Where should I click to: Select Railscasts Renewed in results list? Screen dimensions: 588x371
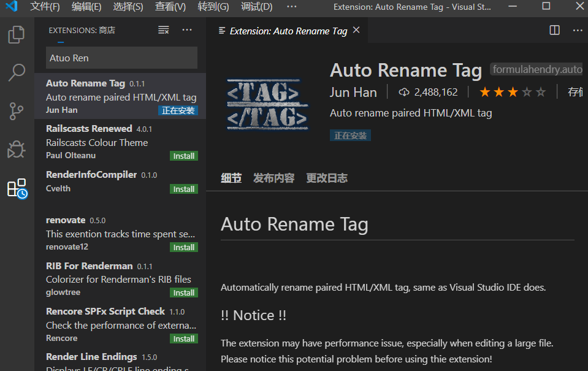[x=120, y=142]
